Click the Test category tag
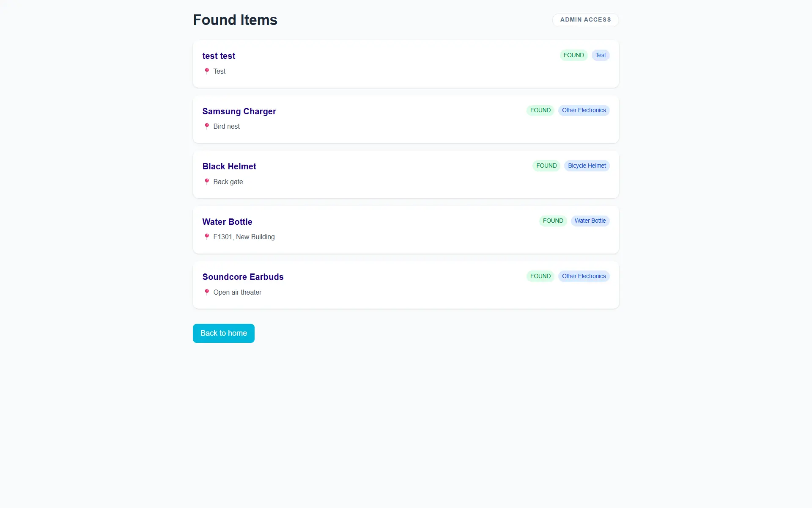 (x=601, y=55)
